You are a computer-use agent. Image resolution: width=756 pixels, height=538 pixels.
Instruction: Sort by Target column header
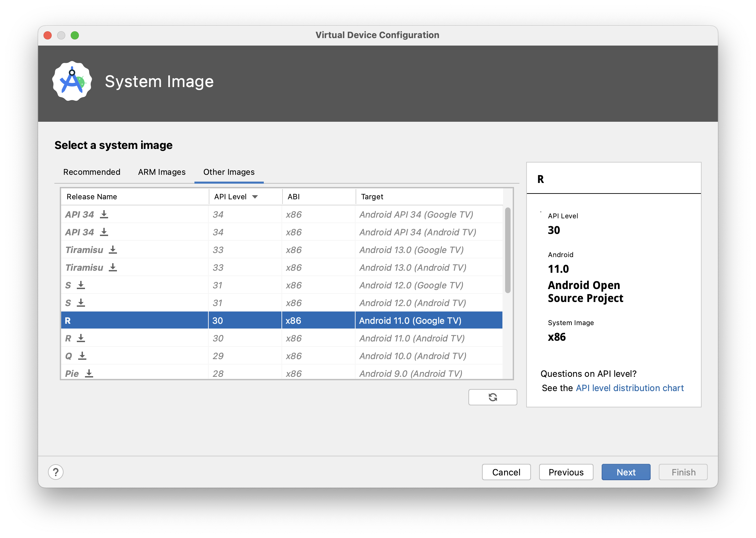tap(372, 197)
